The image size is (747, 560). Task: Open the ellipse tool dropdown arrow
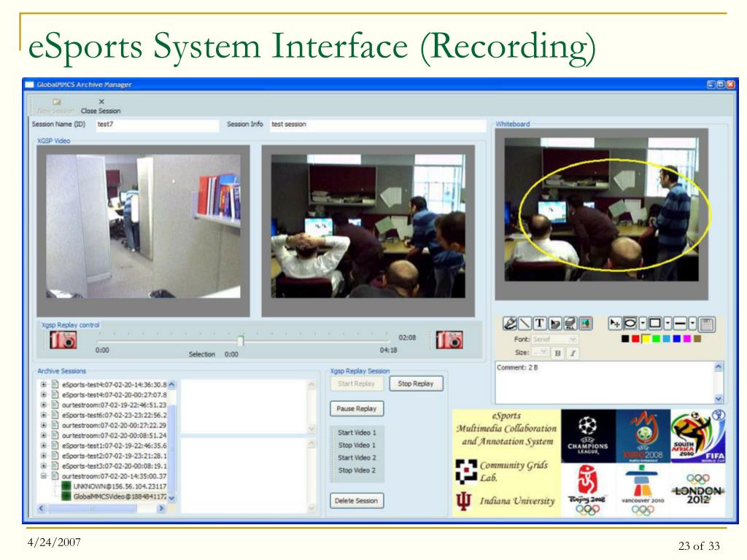click(643, 323)
